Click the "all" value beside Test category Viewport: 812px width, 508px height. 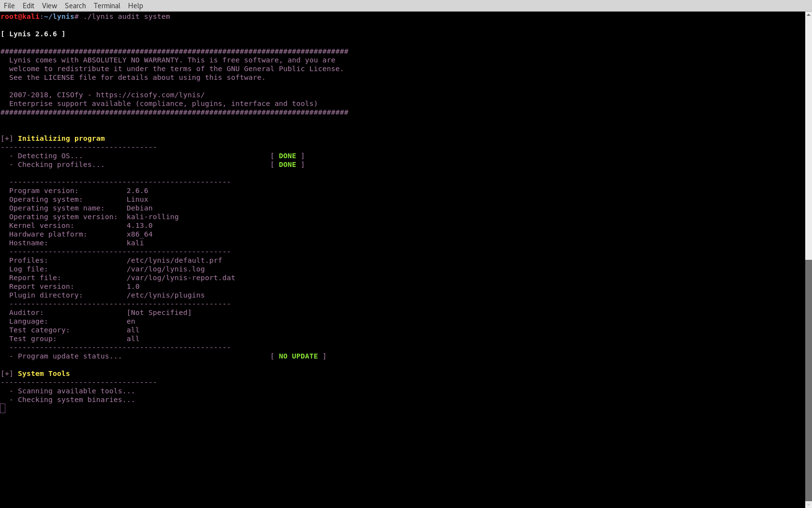[133, 330]
